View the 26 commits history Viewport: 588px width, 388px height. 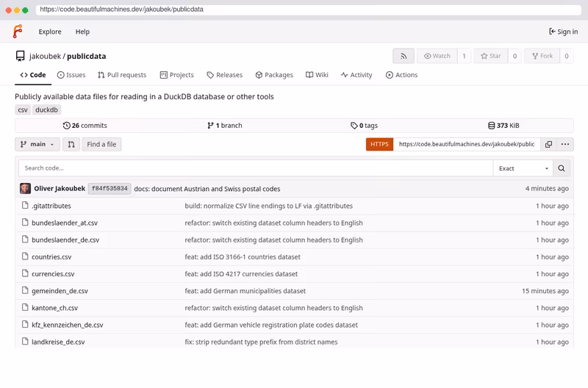click(85, 126)
